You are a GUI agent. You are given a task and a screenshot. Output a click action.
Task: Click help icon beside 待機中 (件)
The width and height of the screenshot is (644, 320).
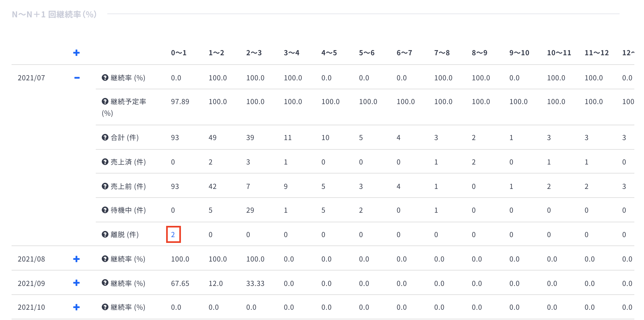[x=105, y=210]
